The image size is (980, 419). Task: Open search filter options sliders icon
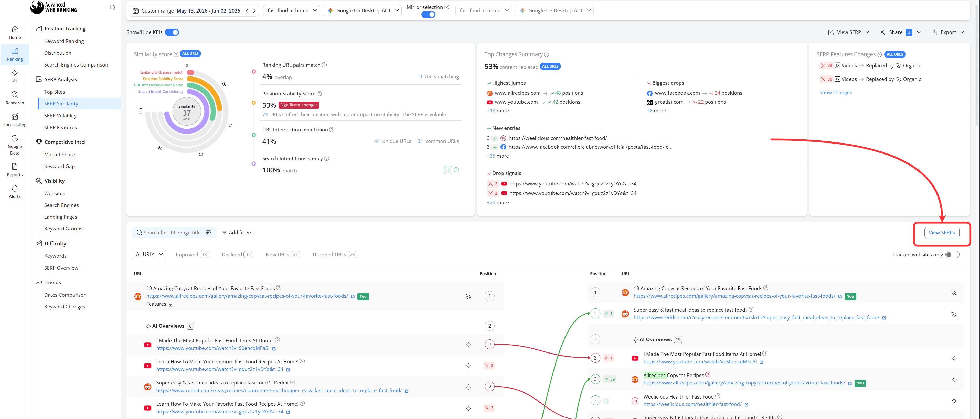[x=208, y=232]
